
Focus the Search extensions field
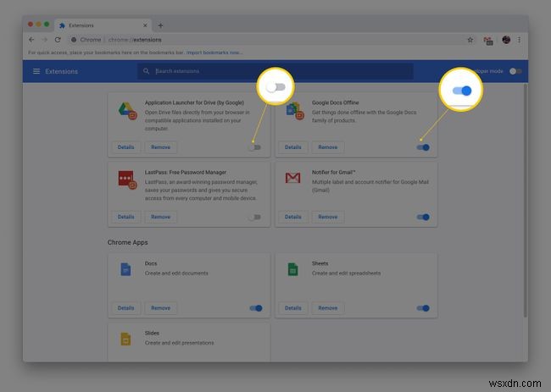pyautogui.click(x=275, y=71)
